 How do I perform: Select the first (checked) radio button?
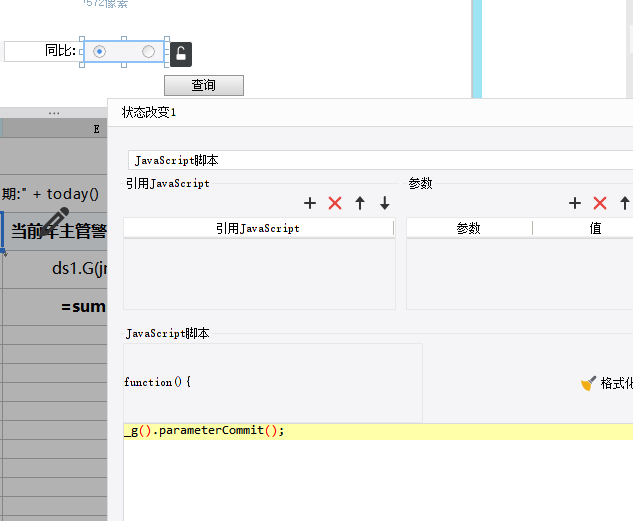pos(99,51)
